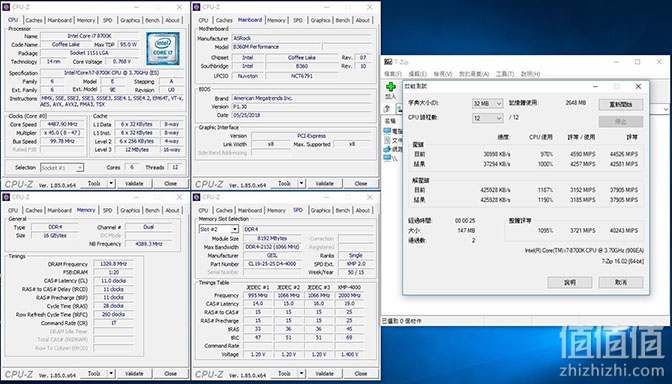The image size is (672, 384).
Task: Click Validate in CPU-Z CPU tab window
Action: tap(134, 183)
